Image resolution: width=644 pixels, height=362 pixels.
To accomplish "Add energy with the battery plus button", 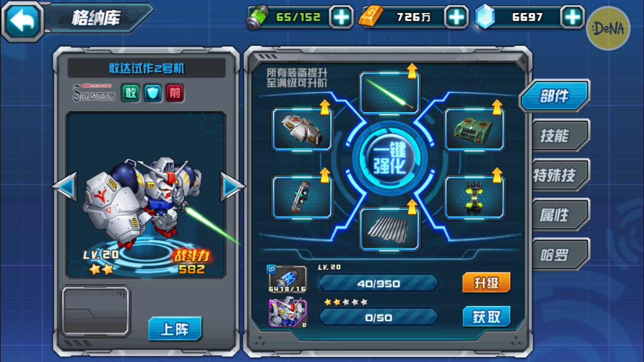I will tap(341, 17).
